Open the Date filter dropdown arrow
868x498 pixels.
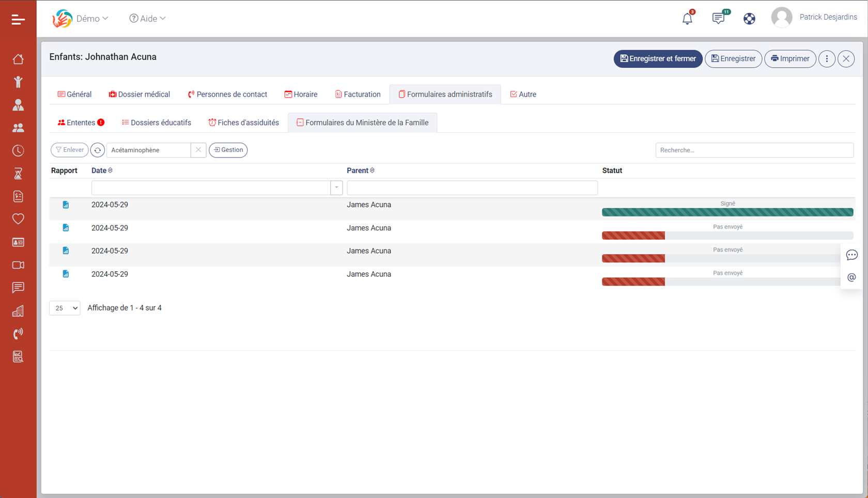point(336,188)
